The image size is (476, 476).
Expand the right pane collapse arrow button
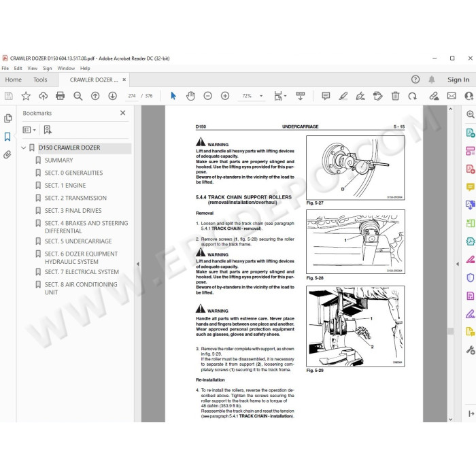point(471,413)
